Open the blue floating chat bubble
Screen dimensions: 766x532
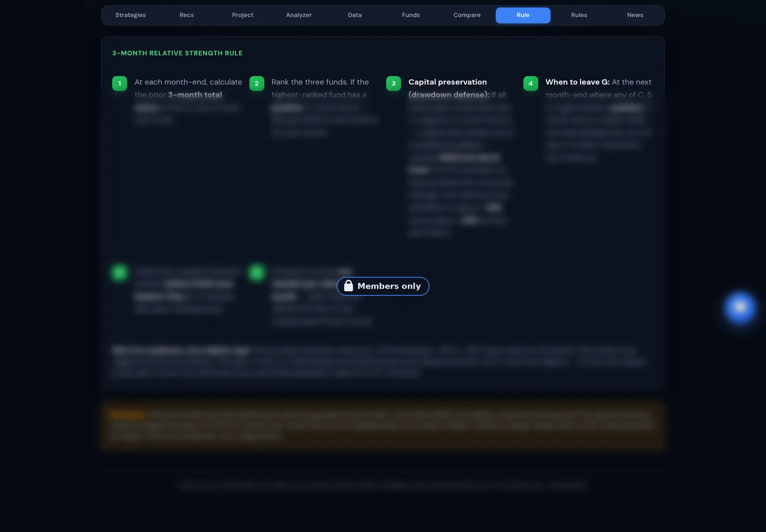pyautogui.click(x=740, y=307)
